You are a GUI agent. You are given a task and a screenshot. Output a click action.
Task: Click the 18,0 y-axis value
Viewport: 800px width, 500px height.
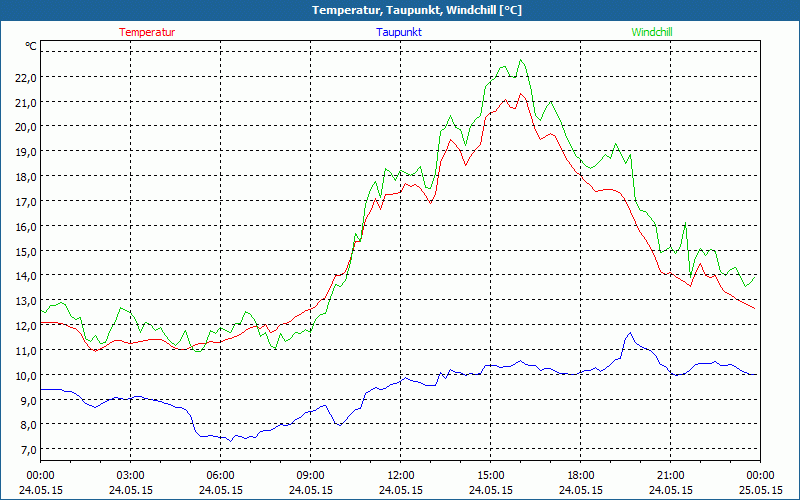(x=27, y=177)
